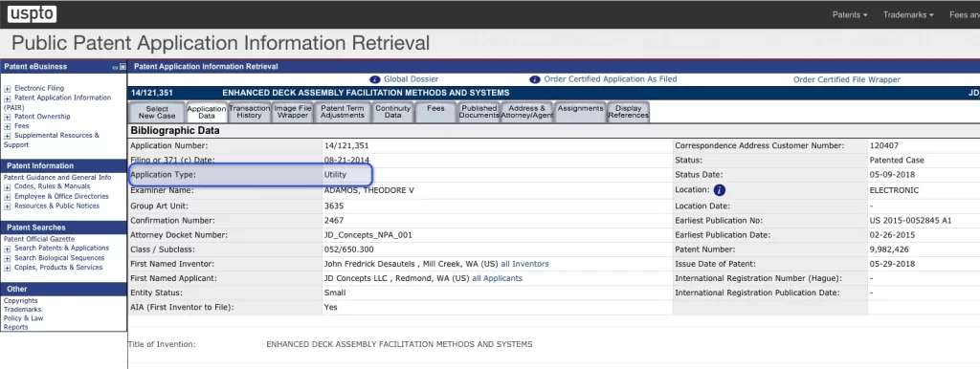Open the Patents dropdown menu
Viewport: 980px width, 369px height.
(x=850, y=15)
